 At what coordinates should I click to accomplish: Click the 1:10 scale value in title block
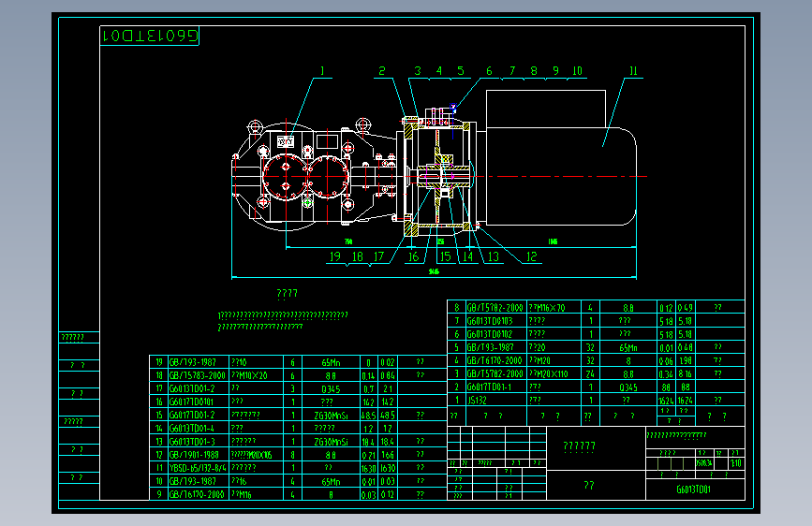[x=735, y=463]
